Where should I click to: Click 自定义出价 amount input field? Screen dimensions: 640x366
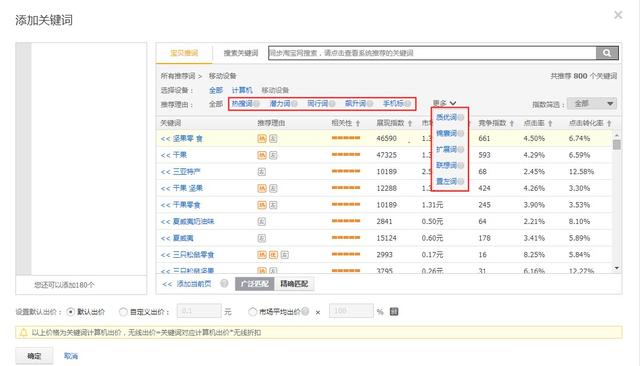[199, 311]
